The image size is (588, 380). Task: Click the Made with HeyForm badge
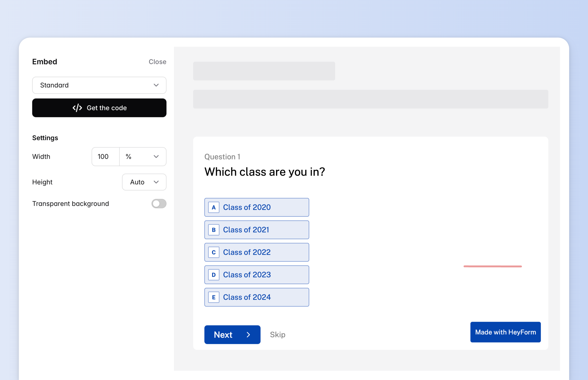tap(505, 332)
